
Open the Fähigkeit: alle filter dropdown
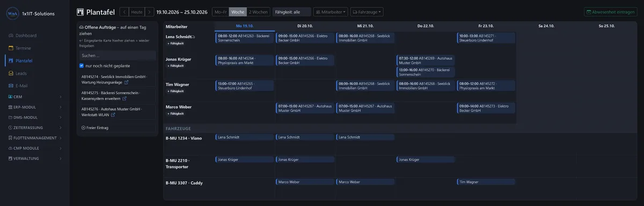tap(291, 11)
